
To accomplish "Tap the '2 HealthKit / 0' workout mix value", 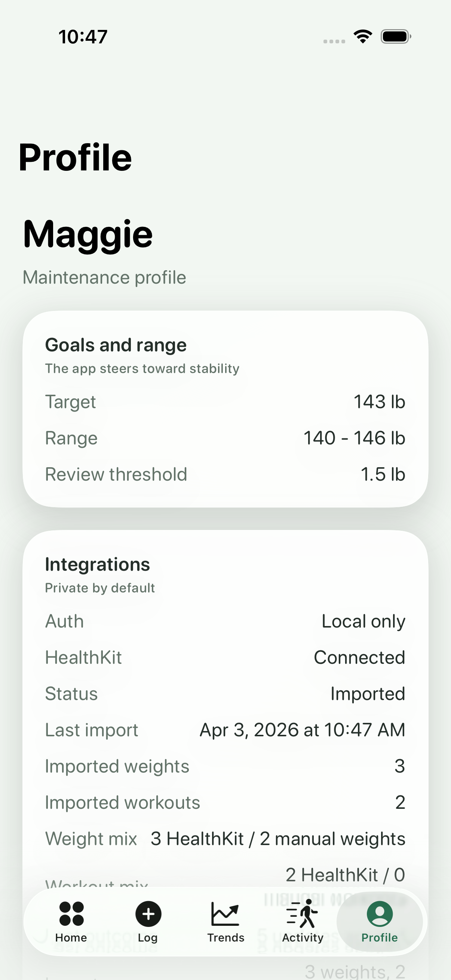I will point(345,875).
